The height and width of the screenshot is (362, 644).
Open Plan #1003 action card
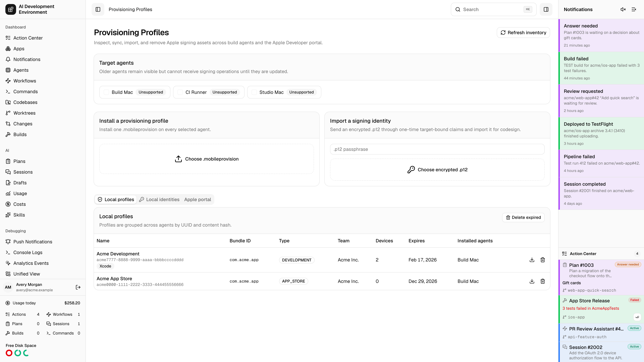pyautogui.click(x=601, y=278)
